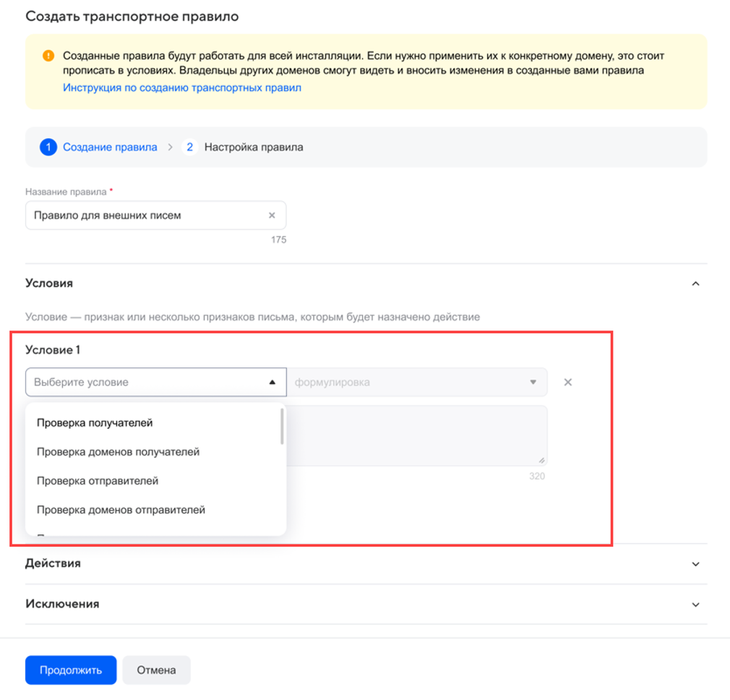Clear the rule name field text
730x700 pixels.
pos(272,215)
